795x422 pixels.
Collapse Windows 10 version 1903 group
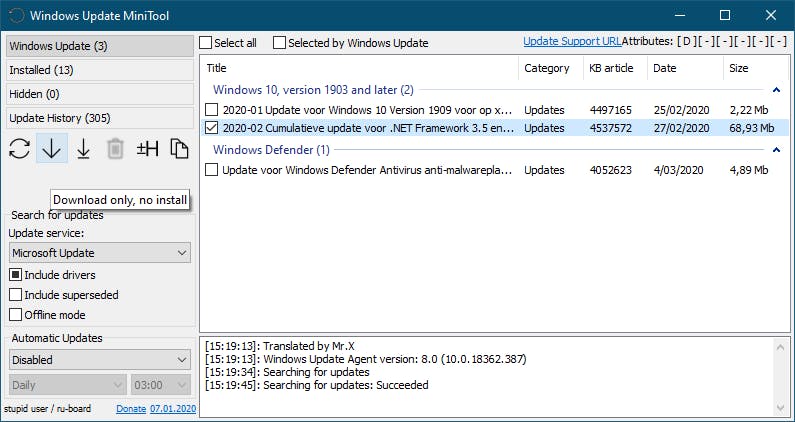tap(776, 90)
